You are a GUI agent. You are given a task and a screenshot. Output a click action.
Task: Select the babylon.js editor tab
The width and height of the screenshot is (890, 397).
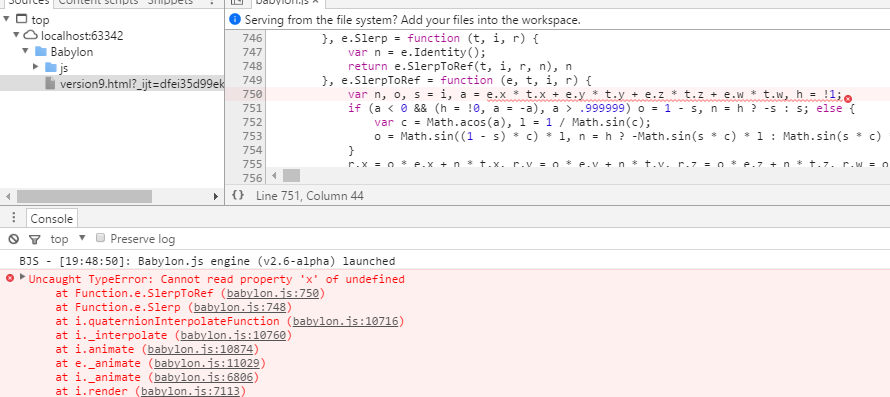[x=282, y=2]
